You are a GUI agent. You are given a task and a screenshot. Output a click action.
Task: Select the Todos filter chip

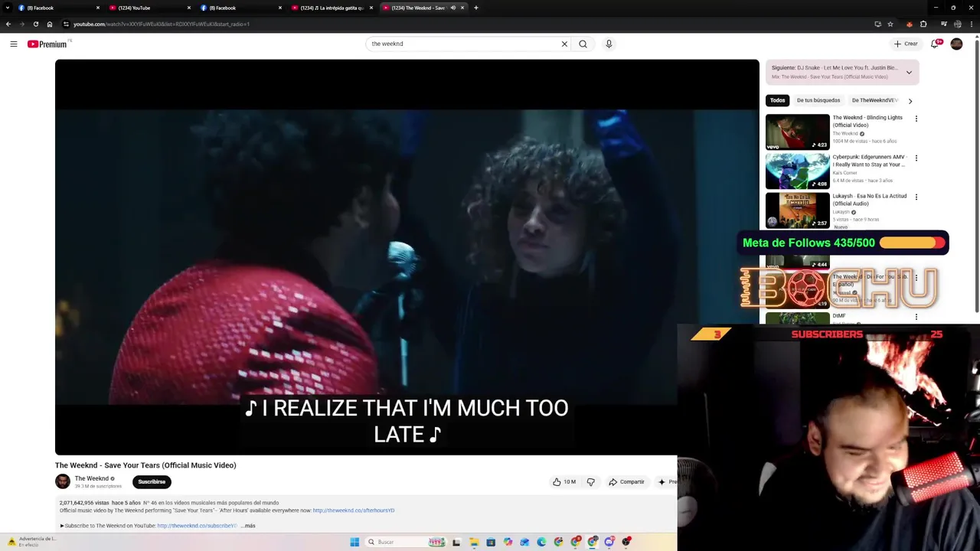[x=777, y=100]
